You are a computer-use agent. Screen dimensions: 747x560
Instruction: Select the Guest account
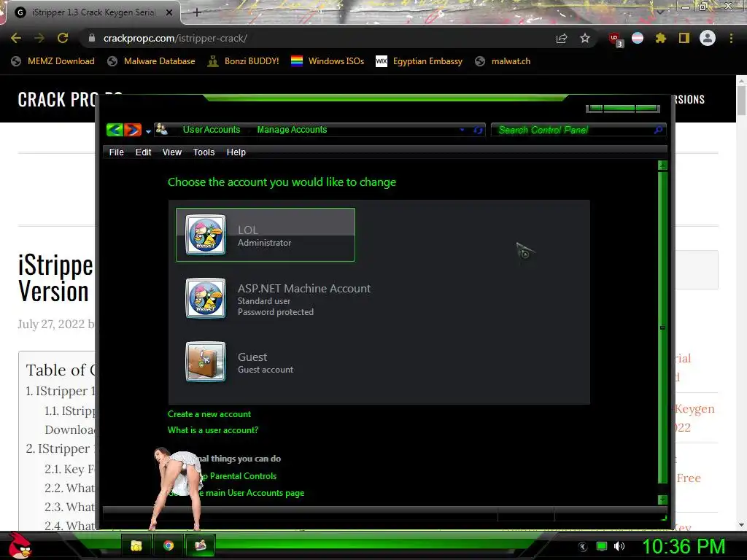241,362
